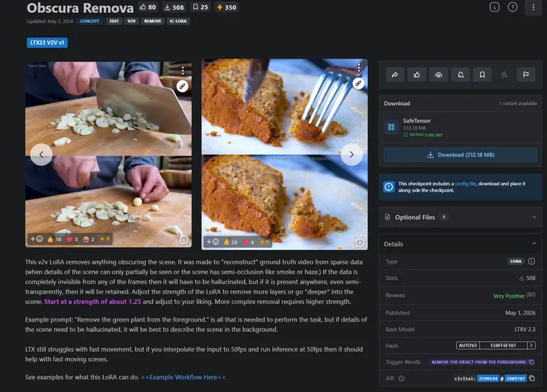
Task: Click the thumbs-up reaction with count 23
Action: point(230,242)
